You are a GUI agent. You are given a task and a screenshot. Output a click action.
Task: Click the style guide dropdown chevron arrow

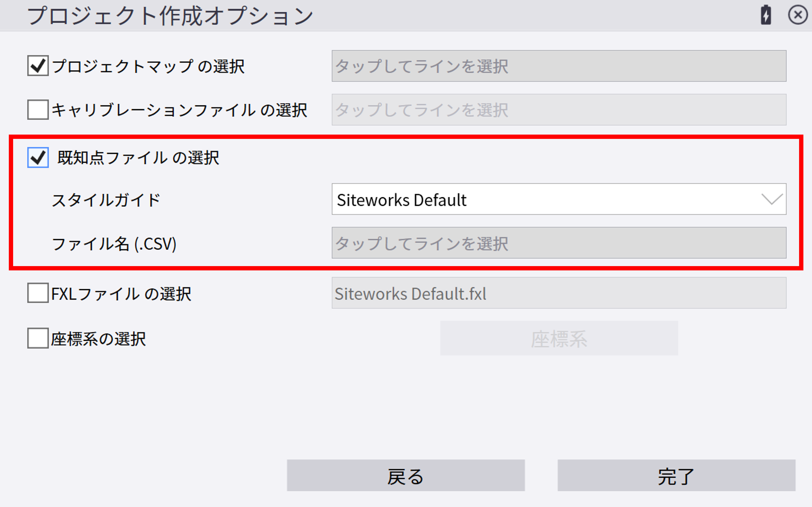(772, 199)
